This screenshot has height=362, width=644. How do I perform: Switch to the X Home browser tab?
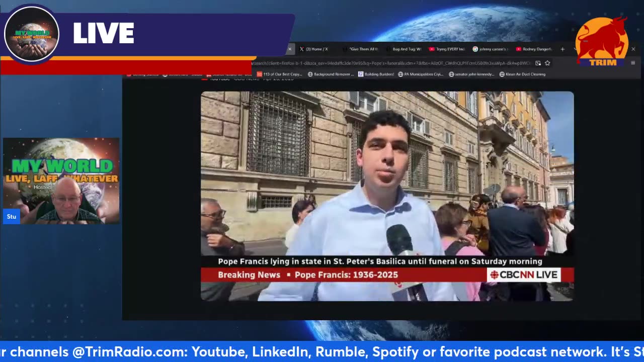coord(317,49)
